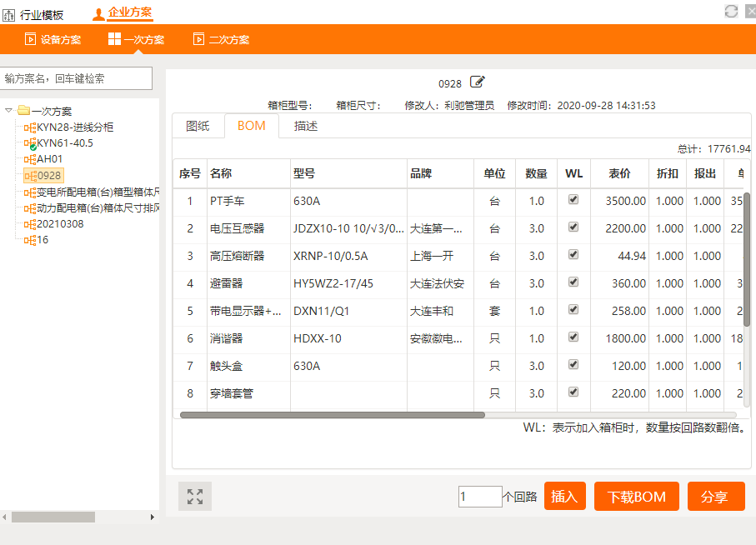The width and height of the screenshot is (756, 545).
Task: Toggle WL checkbox for 触头盒 row
Action: (573, 364)
